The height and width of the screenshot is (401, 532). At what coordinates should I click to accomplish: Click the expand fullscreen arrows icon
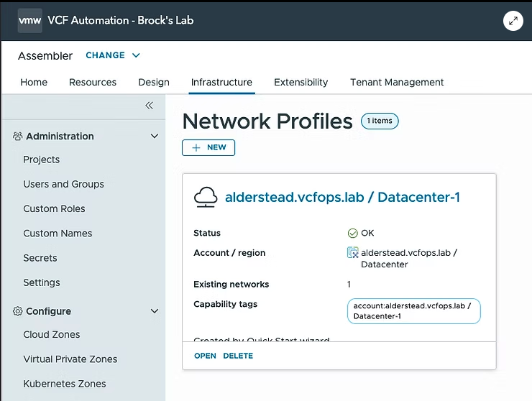point(513,21)
